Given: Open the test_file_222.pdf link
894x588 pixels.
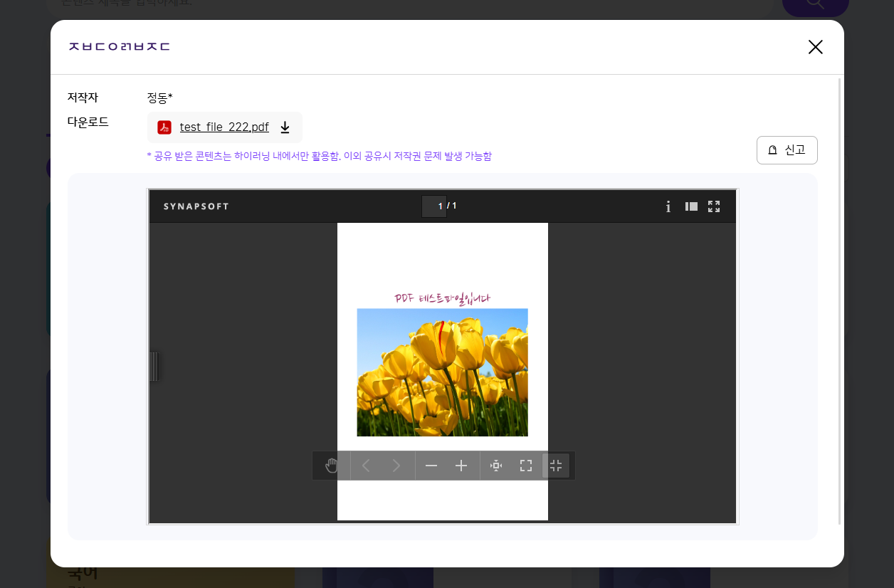Looking at the screenshot, I should (x=224, y=127).
